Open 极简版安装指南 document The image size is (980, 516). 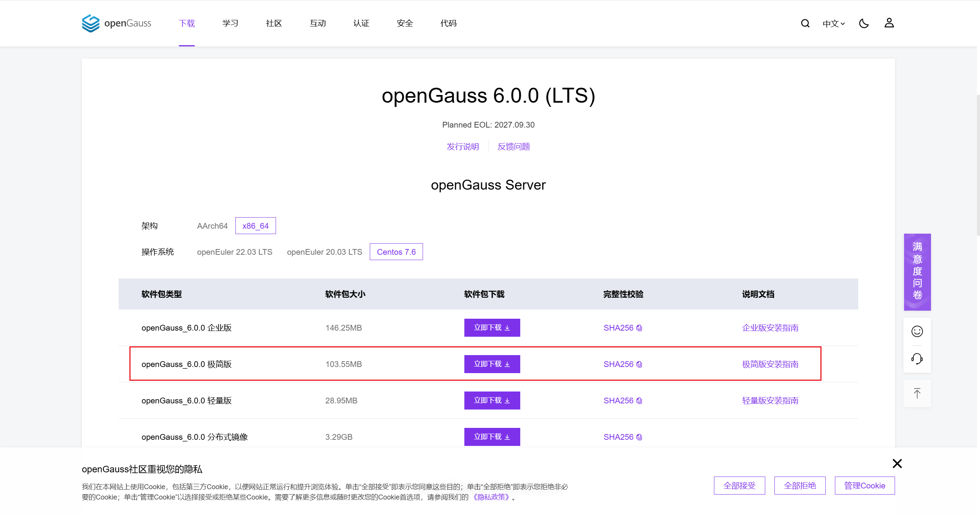click(x=770, y=364)
